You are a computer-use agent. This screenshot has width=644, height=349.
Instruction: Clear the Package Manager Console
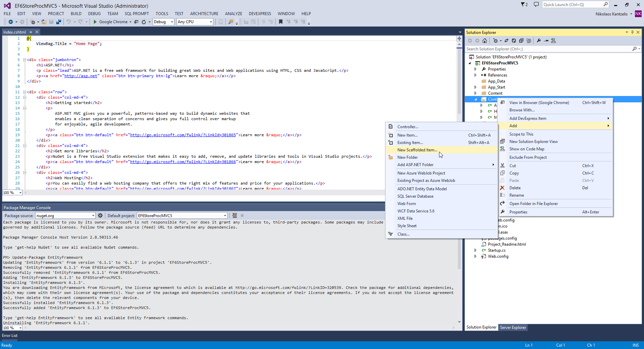(x=235, y=215)
